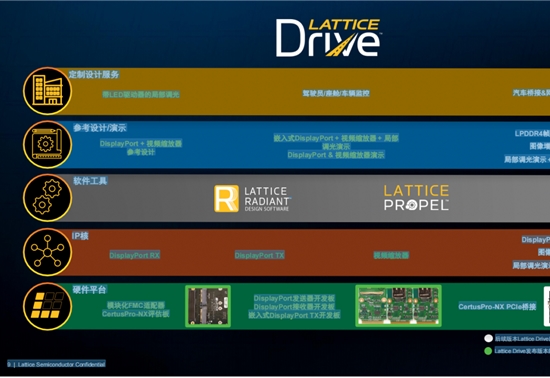Click the green legend dot for Lattice Drive发布版本
This screenshot has height=378, width=550.
click(x=488, y=351)
